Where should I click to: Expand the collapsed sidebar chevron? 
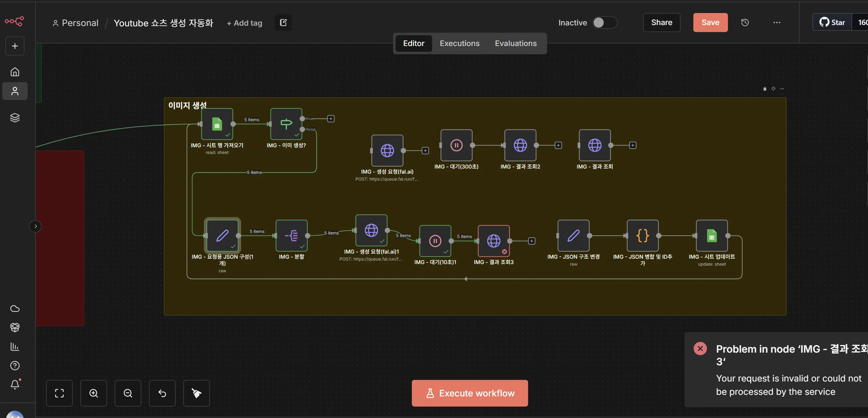click(x=35, y=226)
